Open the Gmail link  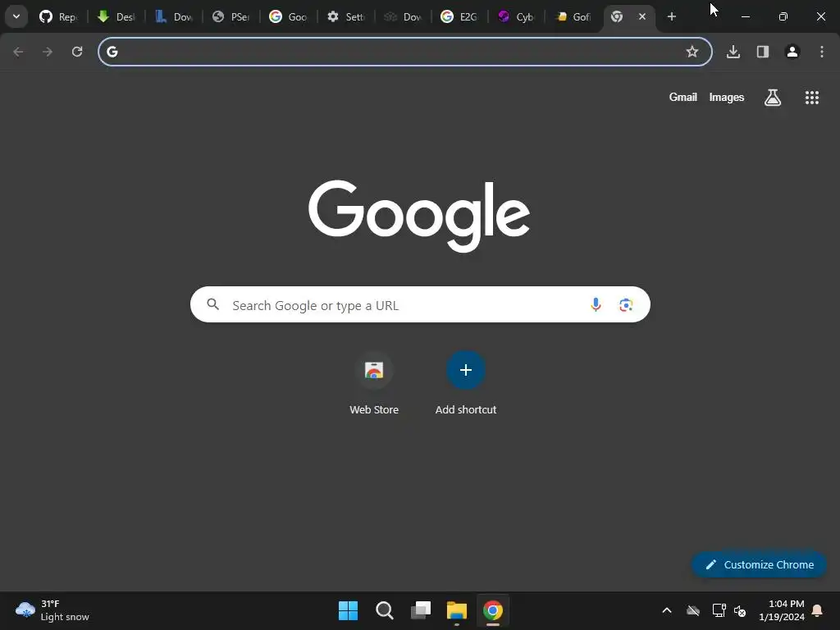[683, 97]
